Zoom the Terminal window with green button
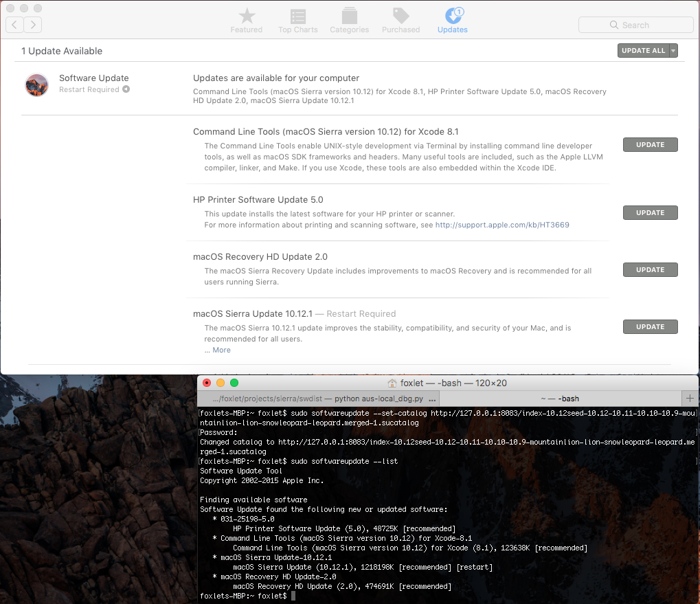Screen dimensions: 700x604 [234, 383]
